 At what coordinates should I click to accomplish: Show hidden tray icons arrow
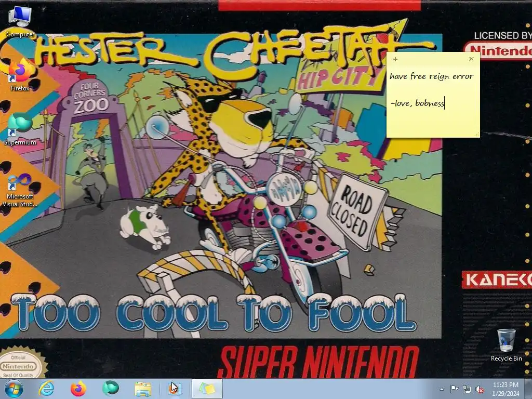[442, 389]
